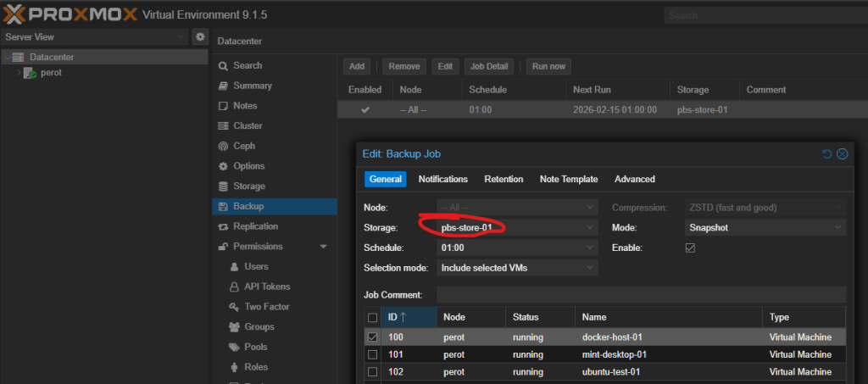Click the Replication icon in sidebar
Image resolution: width=868 pixels, height=384 pixels.
[x=223, y=226]
